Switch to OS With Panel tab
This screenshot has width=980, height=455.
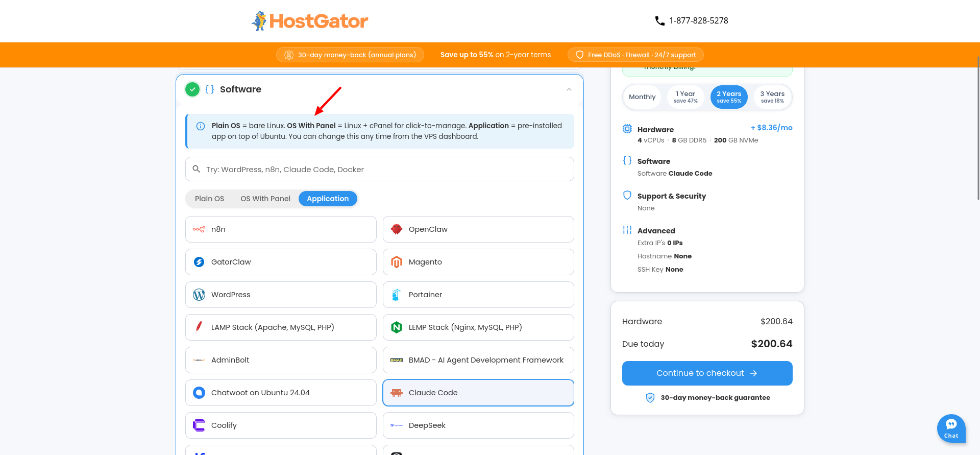coord(265,199)
